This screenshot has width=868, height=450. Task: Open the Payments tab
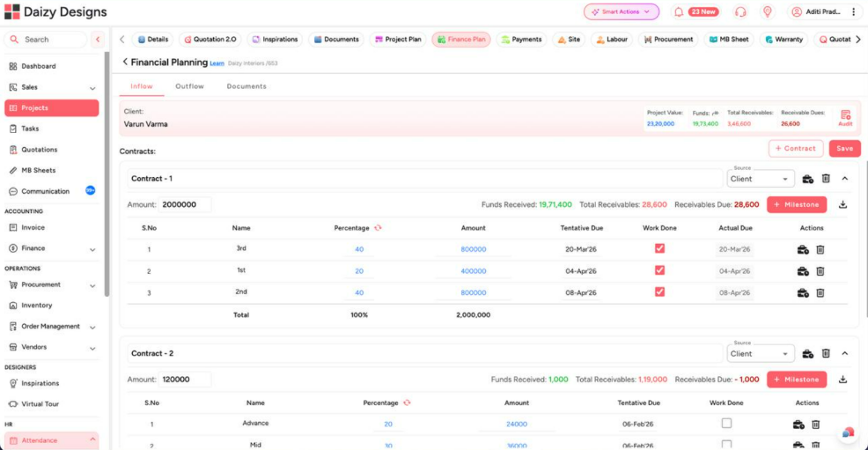[521, 40]
